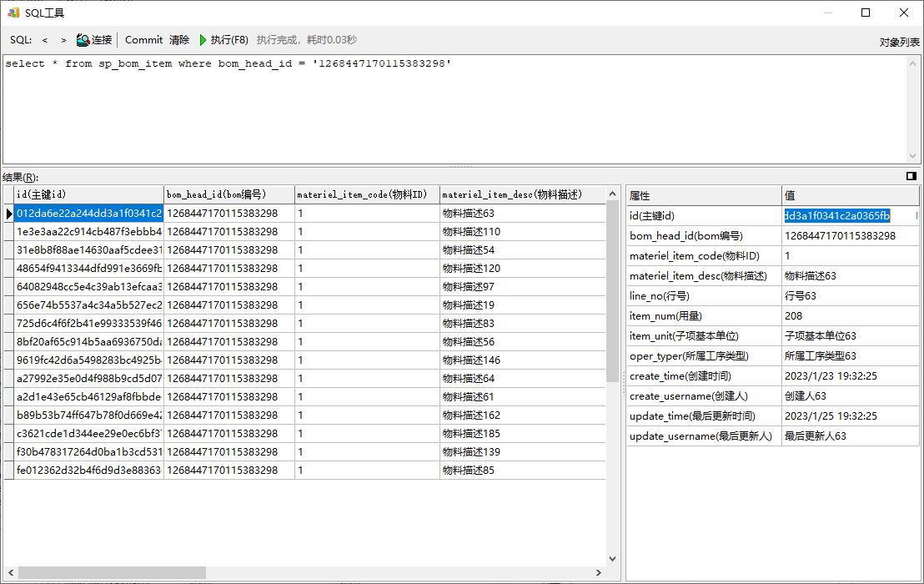Image resolution: width=924 pixels, height=584 pixels.
Task: Click the 连接 database connect icon
Action: pyautogui.click(x=83, y=40)
